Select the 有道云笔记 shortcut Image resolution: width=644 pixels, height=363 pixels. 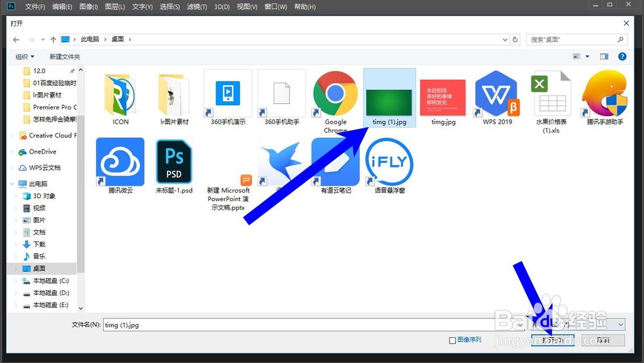(336, 166)
